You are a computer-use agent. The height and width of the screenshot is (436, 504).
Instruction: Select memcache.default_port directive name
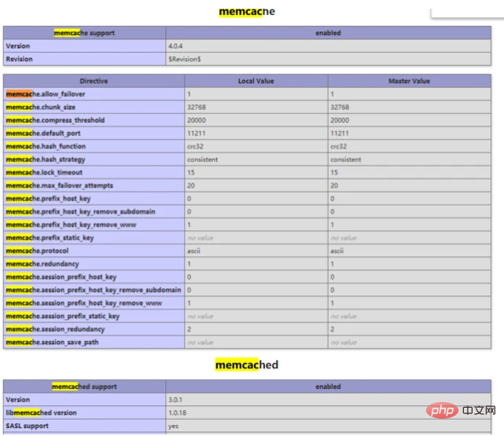click(43, 134)
